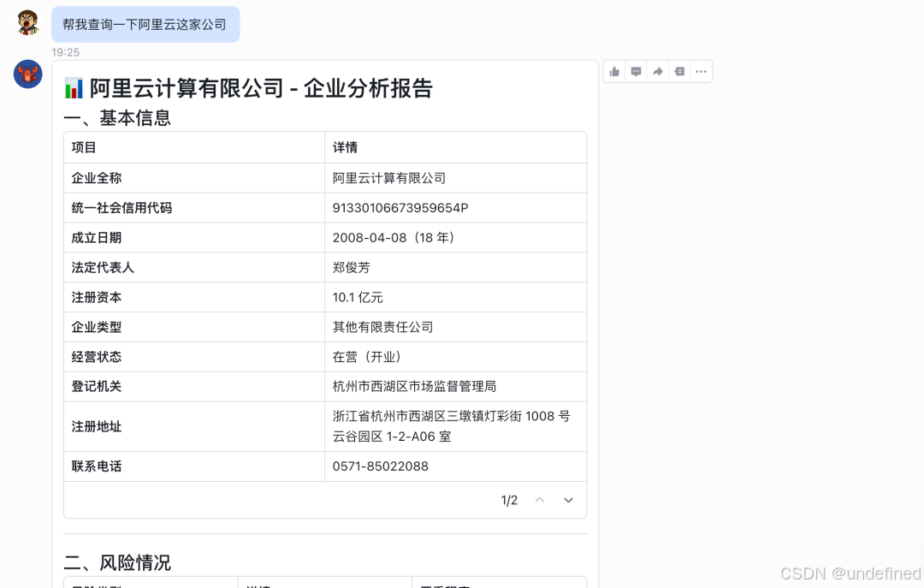This screenshot has width=924, height=588.
Task: Click the 联系电话 label
Action: pos(97,466)
